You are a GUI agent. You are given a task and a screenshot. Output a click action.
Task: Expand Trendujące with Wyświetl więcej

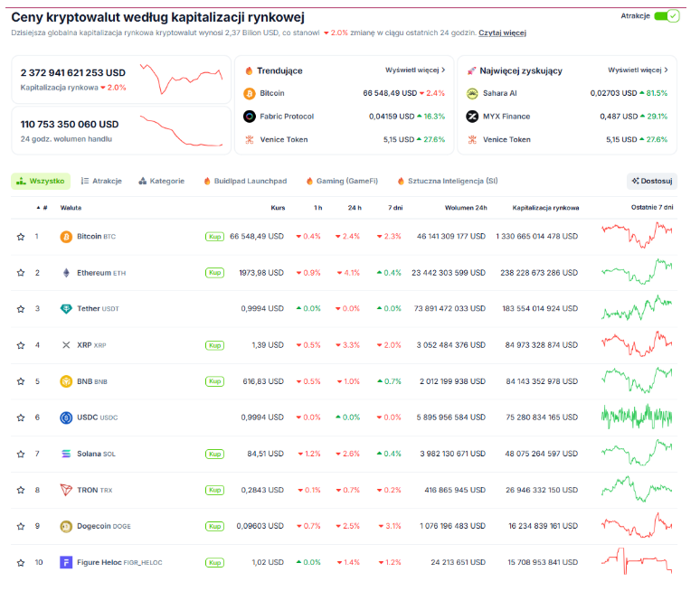pyautogui.click(x=415, y=70)
